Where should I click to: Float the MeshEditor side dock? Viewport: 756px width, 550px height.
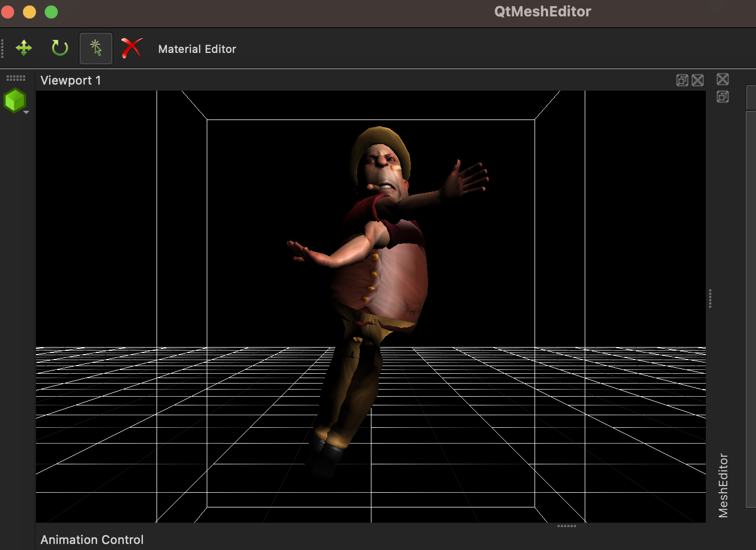[x=723, y=97]
